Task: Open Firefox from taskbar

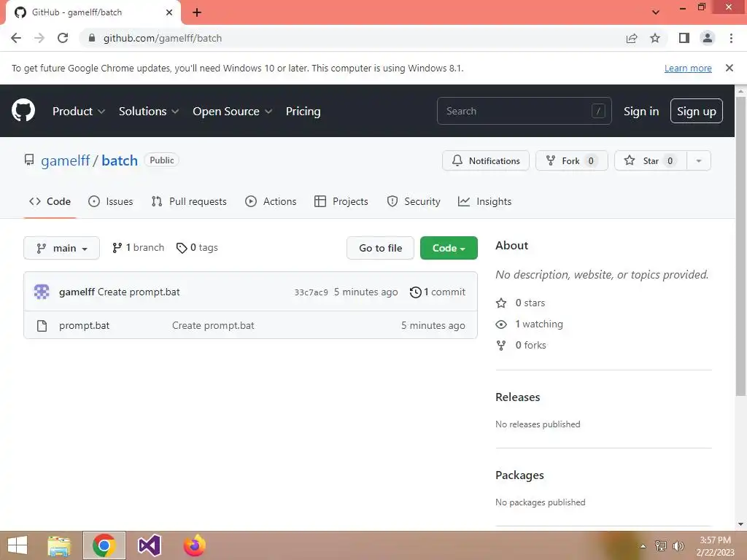Action: pyautogui.click(x=194, y=545)
